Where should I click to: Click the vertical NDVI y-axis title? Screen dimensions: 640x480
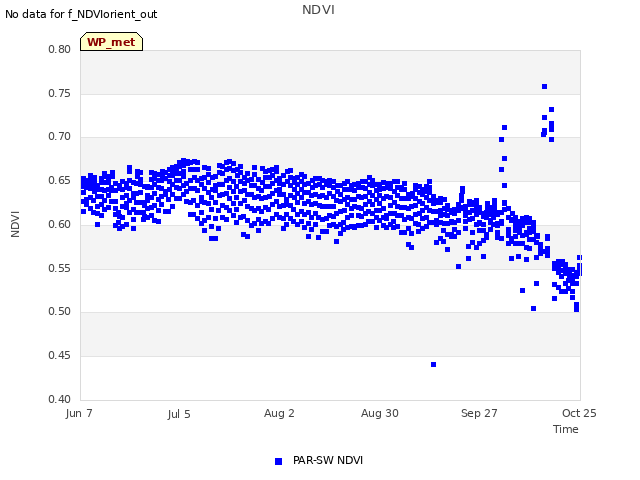(15, 224)
